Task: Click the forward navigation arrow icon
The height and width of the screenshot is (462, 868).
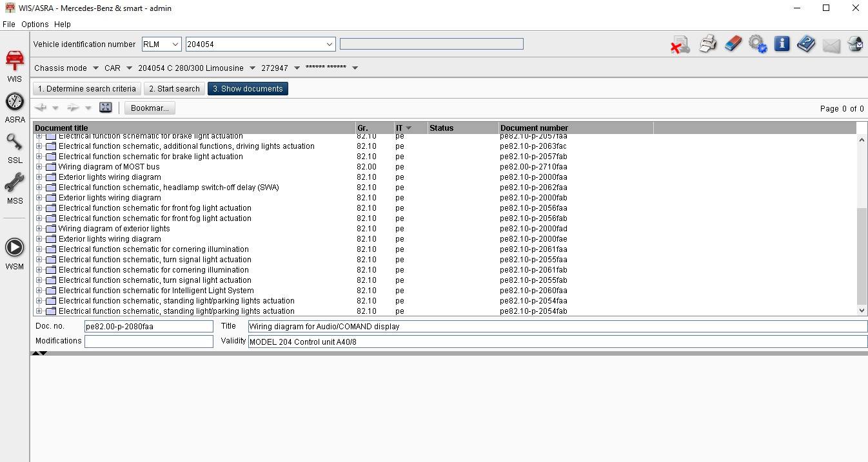Action: point(73,108)
